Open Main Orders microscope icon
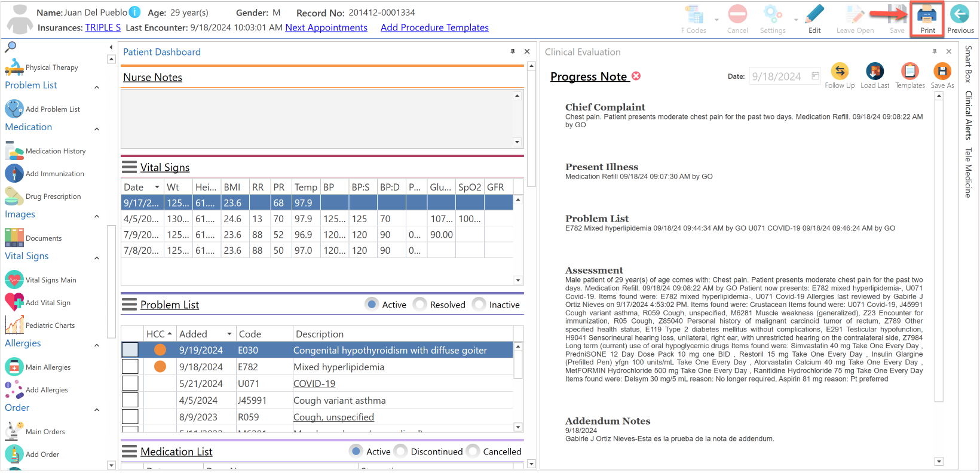The image size is (980, 473). [14, 431]
